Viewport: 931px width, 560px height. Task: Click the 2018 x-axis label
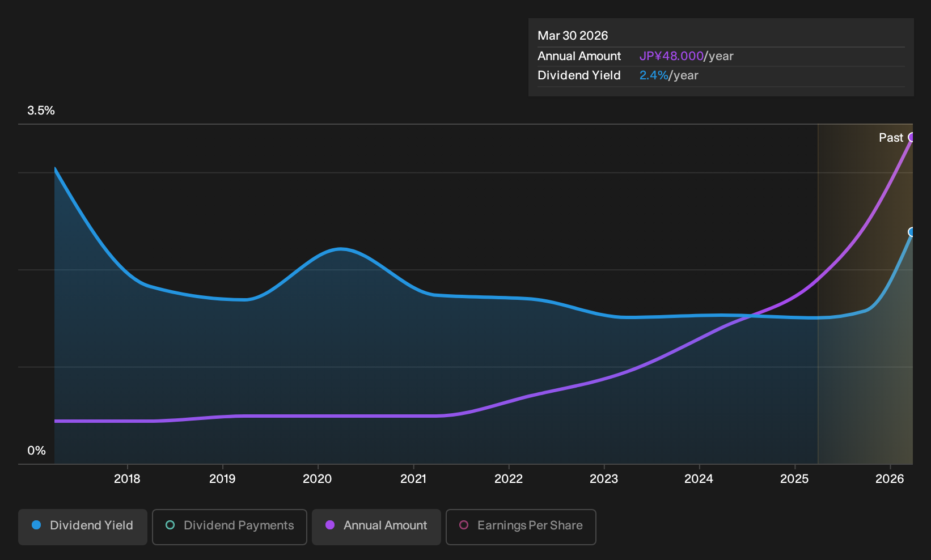[127, 479]
